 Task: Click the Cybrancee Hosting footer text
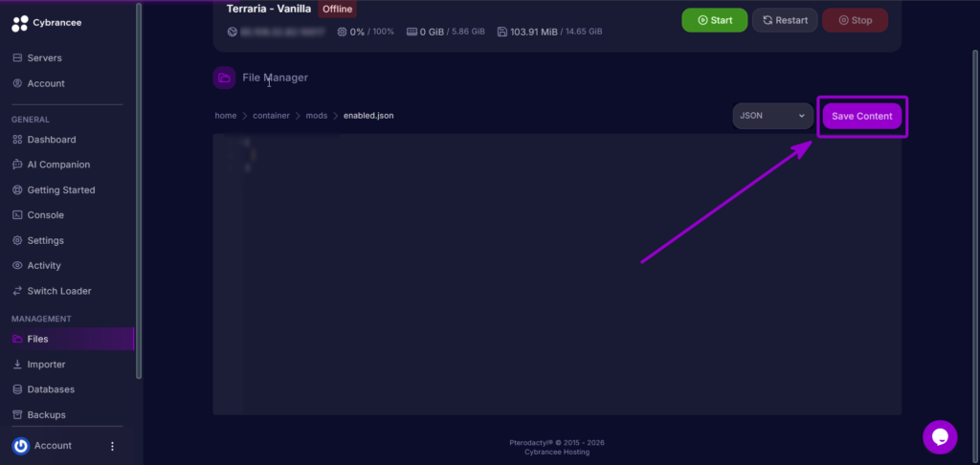click(557, 452)
